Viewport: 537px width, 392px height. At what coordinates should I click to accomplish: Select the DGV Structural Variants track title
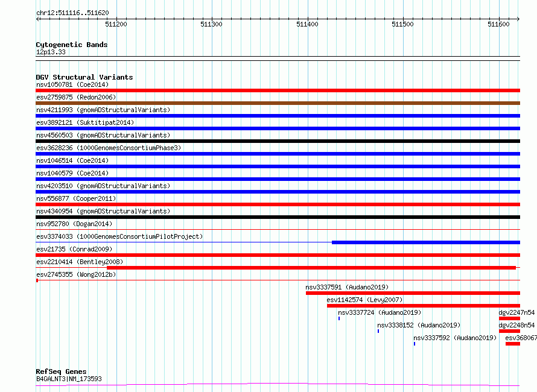(x=84, y=77)
